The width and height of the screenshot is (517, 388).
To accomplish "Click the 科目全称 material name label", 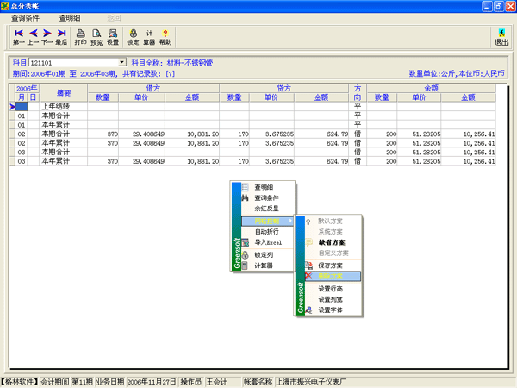I will coord(172,63).
